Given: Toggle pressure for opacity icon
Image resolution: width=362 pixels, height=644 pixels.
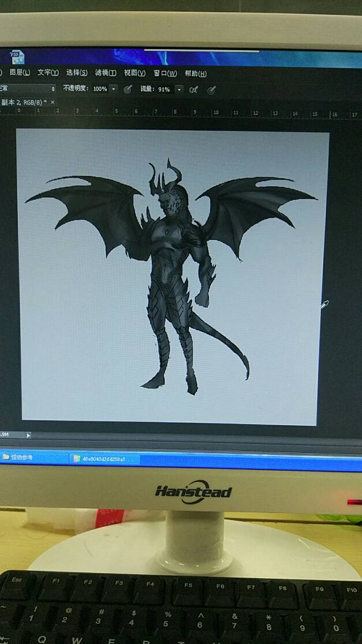Looking at the screenshot, I should coord(128,89).
